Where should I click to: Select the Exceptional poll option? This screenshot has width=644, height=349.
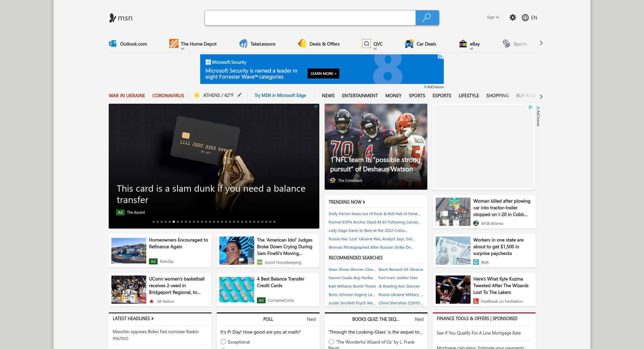pos(223,342)
